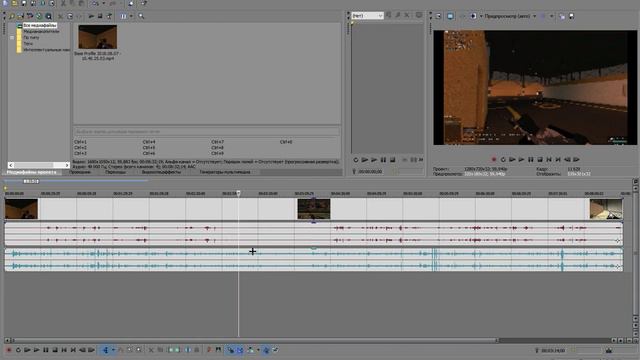The image size is (640, 360).
Task: Select the Best Profile mp4 media thumbnail
Action: [x=98, y=37]
